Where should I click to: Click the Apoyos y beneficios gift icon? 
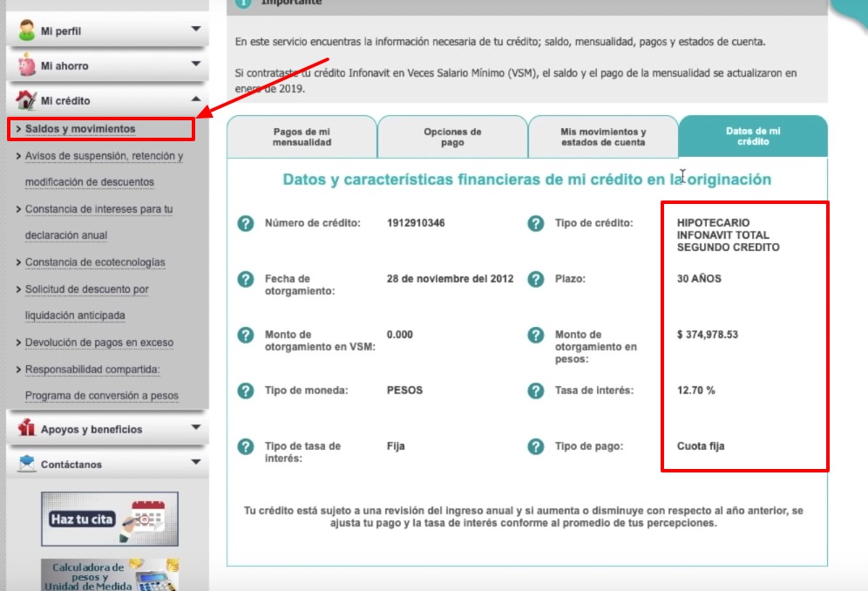[x=26, y=428]
